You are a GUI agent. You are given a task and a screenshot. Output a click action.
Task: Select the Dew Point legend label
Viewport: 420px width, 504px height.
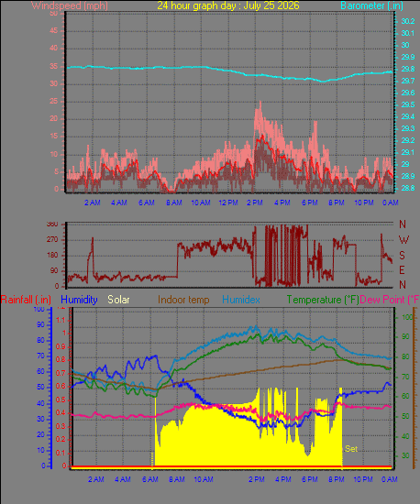pyautogui.click(x=390, y=300)
